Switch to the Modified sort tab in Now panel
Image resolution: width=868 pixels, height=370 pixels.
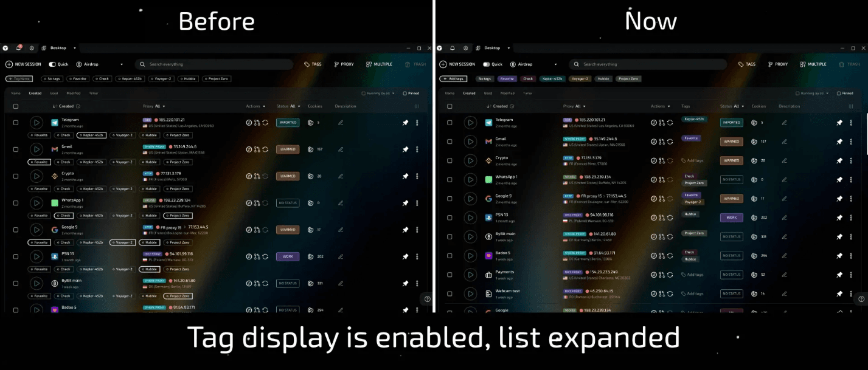click(x=507, y=94)
